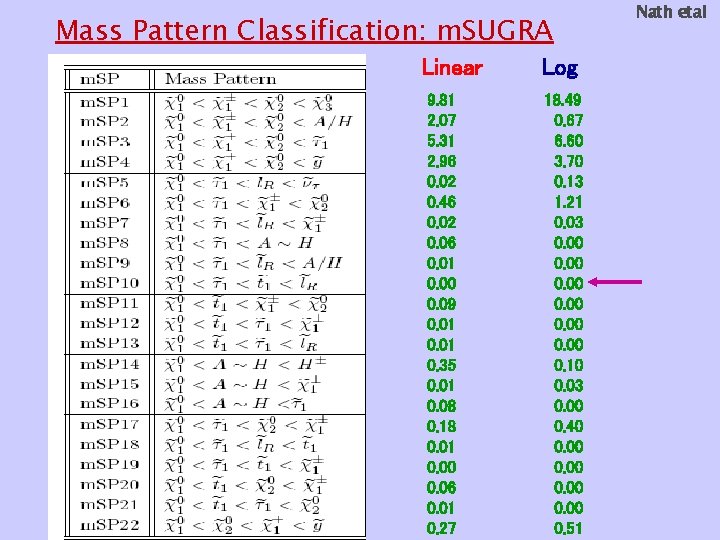The image size is (720, 540).
Task: Select the 'mSP7' row label
Action: (105, 223)
